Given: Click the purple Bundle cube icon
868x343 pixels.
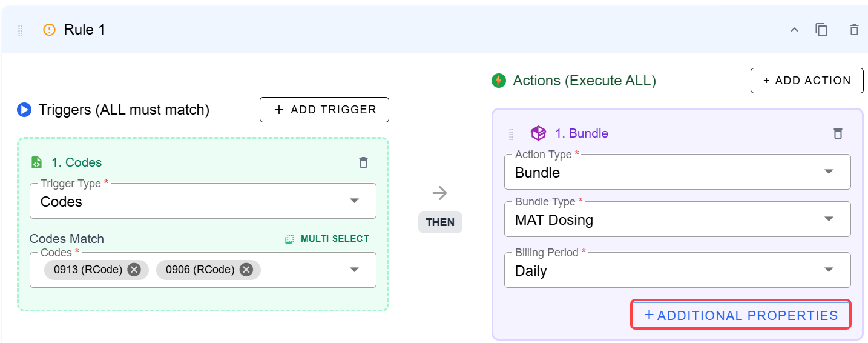Looking at the screenshot, I should coord(538,133).
